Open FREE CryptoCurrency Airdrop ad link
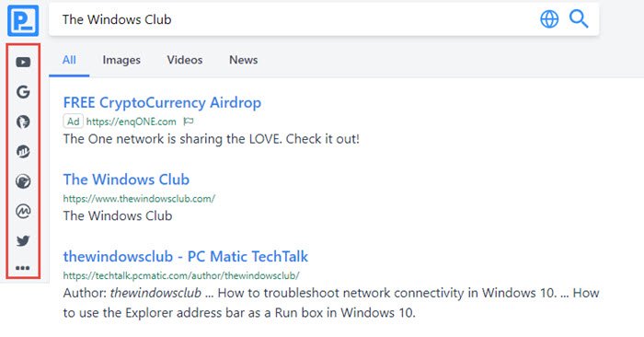 pos(162,103)
